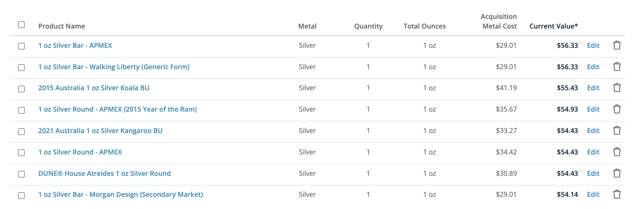
Task: Click trash icon for Walking Liberty silver bar
Action: [x=617, y=67]
